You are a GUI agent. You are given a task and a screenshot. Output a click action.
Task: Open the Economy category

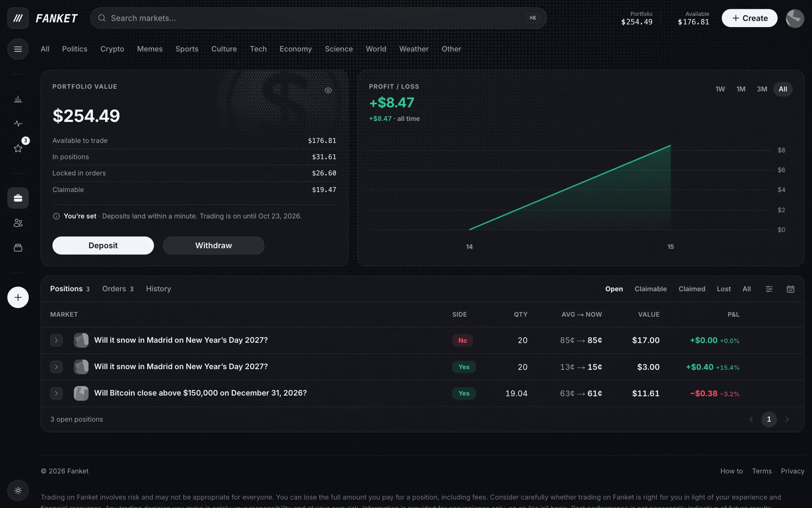[x=295, y=49]
